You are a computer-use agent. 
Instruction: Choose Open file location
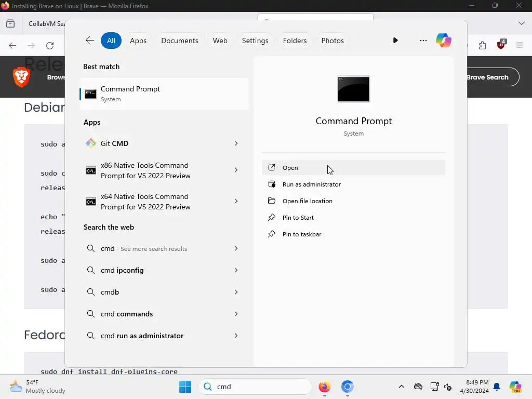(353, 201)
